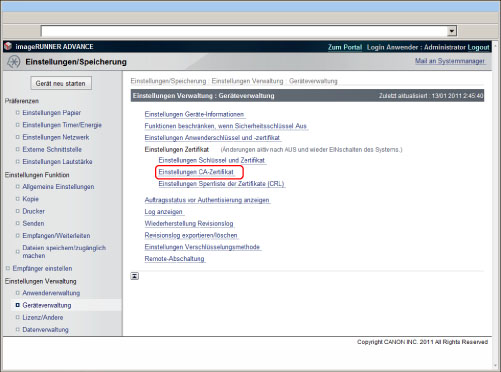Open the address bar dropdown arrow
The width and height of the screenshot is (501, 372).
pos(452,31)
